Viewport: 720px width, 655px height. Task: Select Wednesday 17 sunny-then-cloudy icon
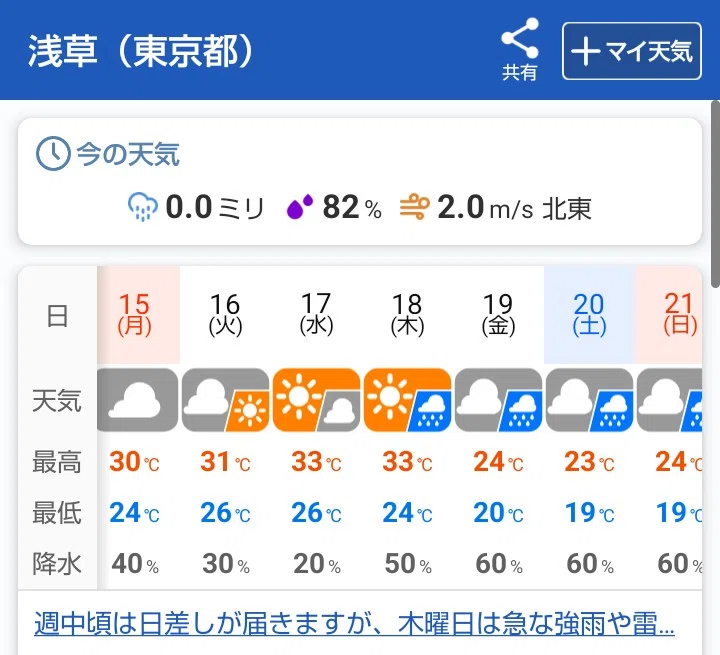[316, 400]
